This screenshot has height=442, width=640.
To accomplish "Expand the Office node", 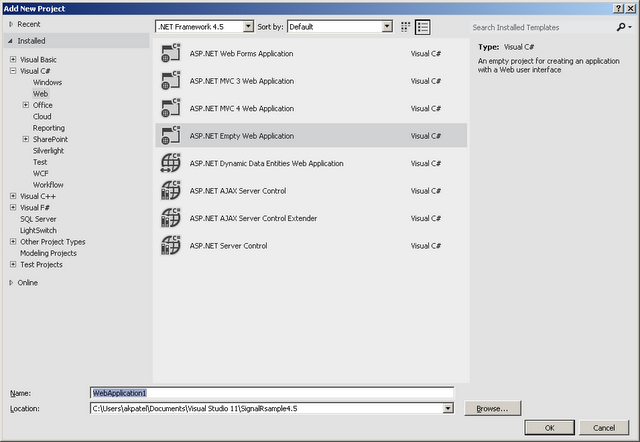I will (x=26, y=105).
